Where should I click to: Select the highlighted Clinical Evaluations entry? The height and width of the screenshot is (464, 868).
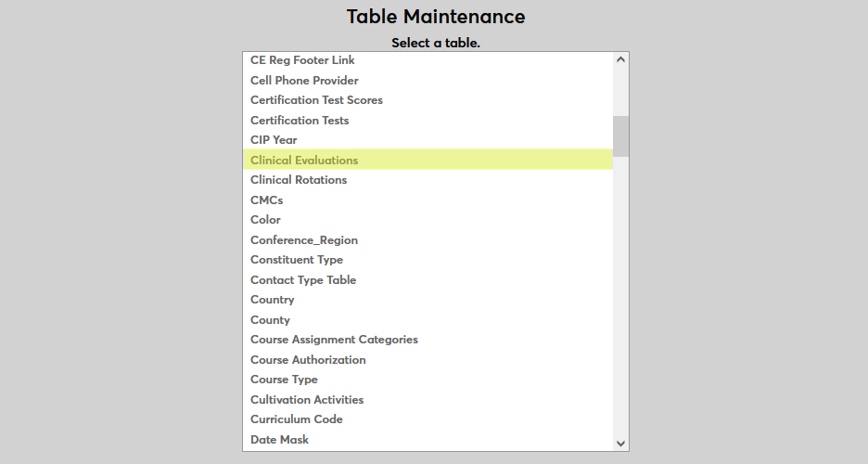tap(304, 161)
